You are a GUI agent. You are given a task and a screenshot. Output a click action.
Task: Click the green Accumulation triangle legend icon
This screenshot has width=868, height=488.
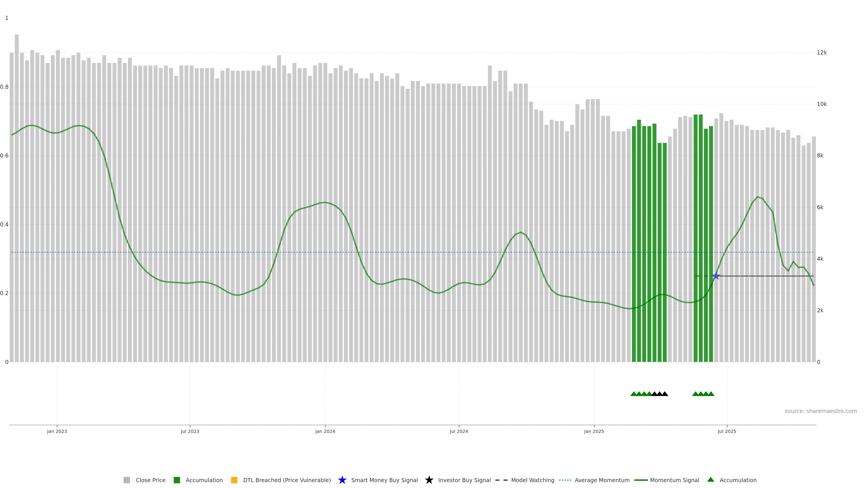click(x=711, y=480)
